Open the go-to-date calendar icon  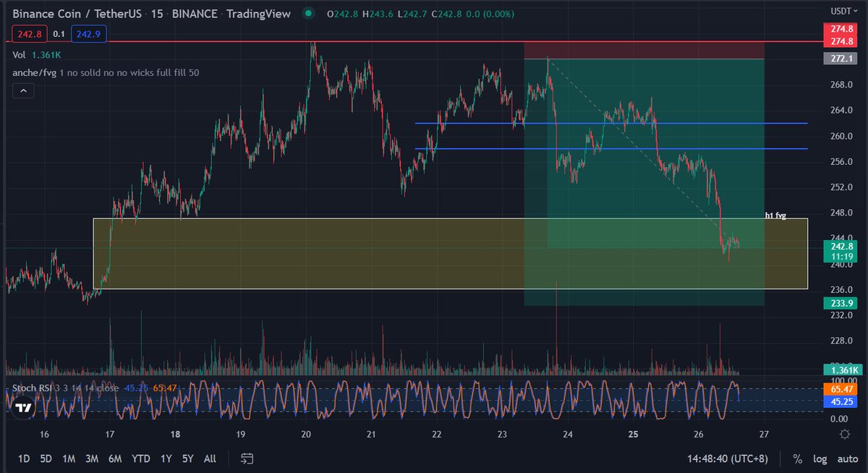(247, 459)
